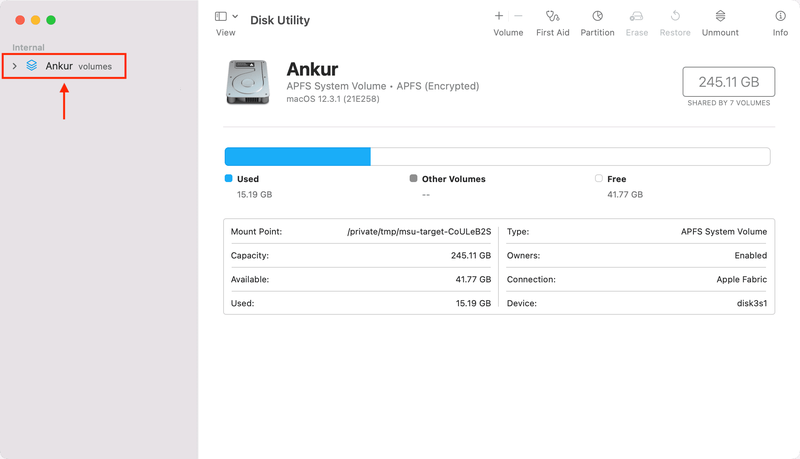Click the white Free legend swatch
The width and height of the screenshot is (800, 459).
[x=598, y=178]
